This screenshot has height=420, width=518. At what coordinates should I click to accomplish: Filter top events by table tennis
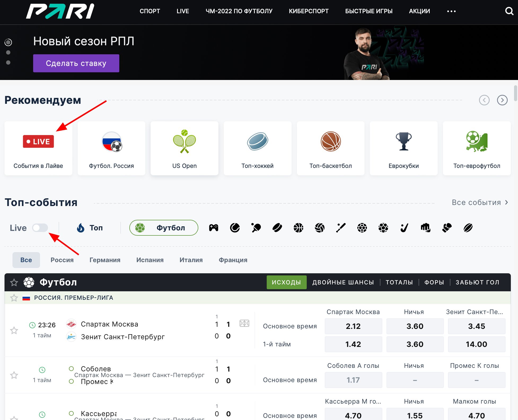(x=256, y=228)
